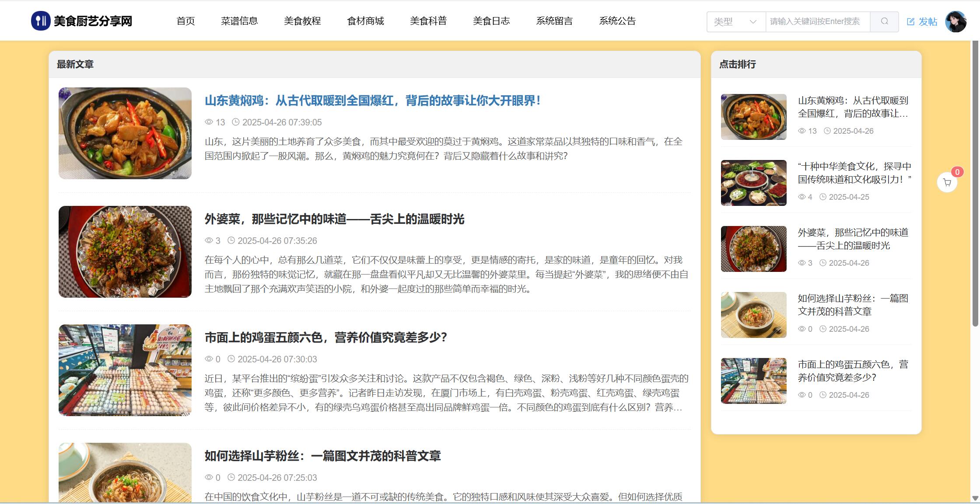
Task: Open the 系统公告 navigation item
Action: [617, 21]
